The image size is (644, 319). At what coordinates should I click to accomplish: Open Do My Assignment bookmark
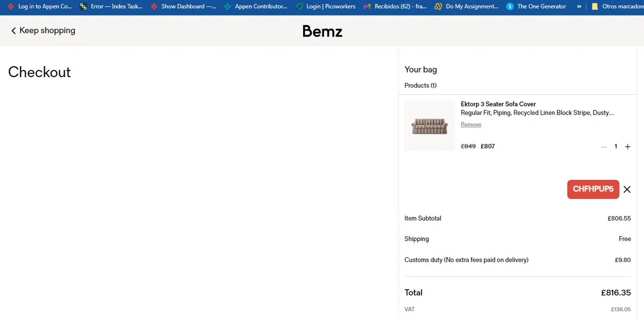coord(467,6)
